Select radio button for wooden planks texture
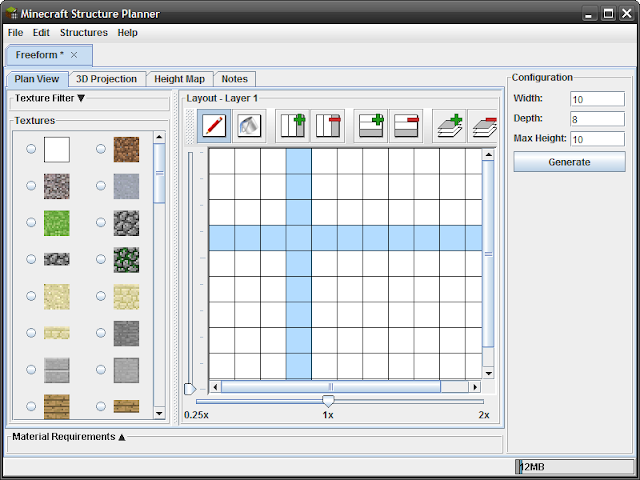Screen dimensions: 640x480 (x=31, y=406)
